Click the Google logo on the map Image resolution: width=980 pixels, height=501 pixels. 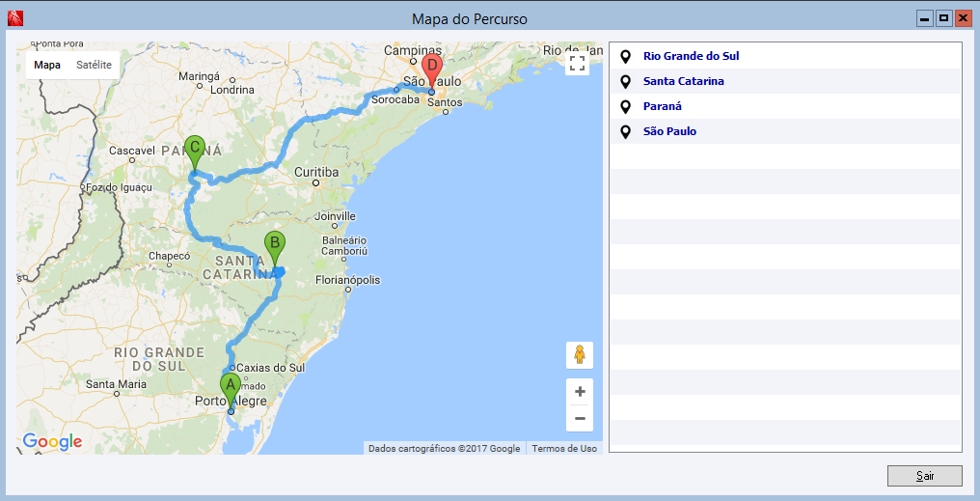[52, 441]
